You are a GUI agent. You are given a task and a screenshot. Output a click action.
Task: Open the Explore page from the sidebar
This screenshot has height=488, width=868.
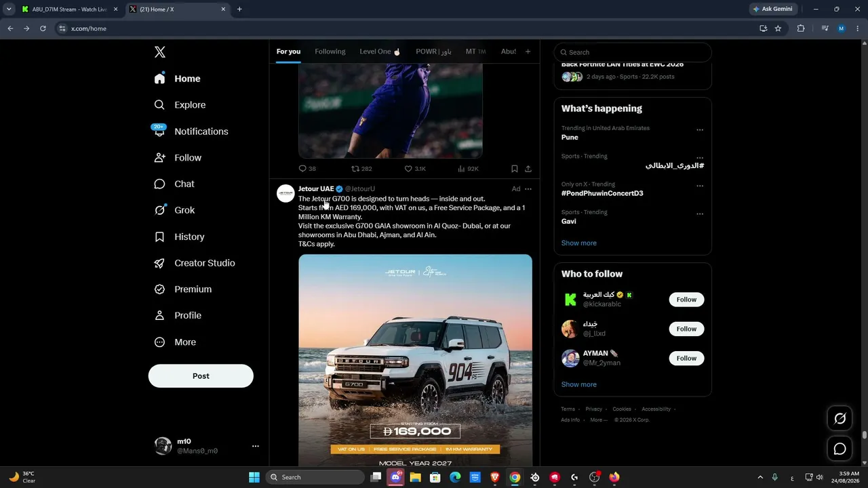point(180,105)
